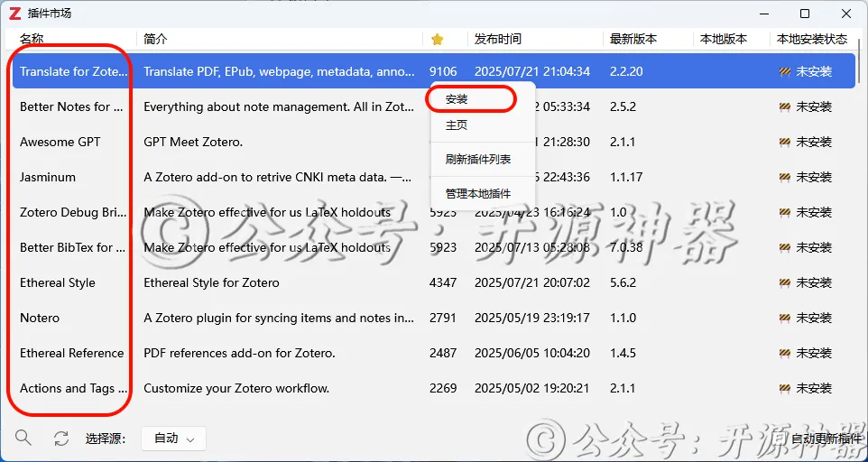
Task: Click date 2025/05/02 19:20:21
Action: (532, 388)
